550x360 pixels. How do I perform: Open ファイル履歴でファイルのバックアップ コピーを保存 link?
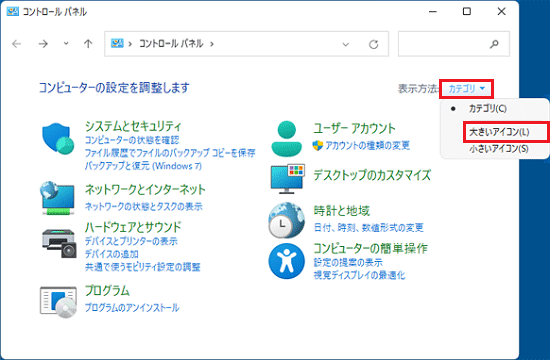(x=170, y=153)
